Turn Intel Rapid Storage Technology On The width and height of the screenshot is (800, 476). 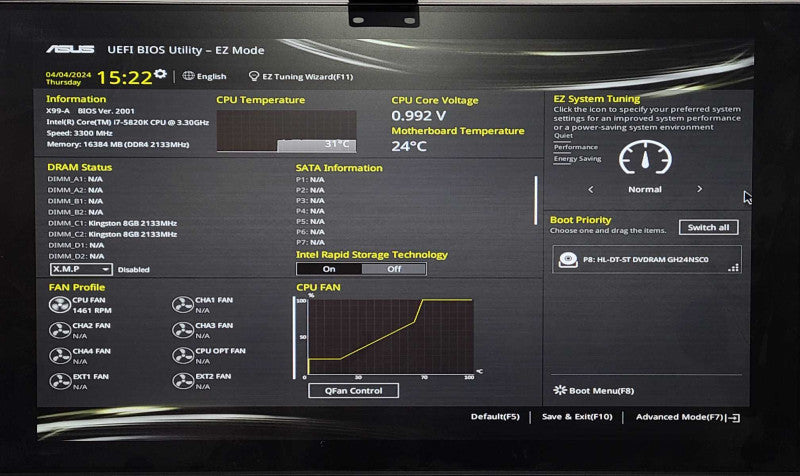click(x=329, y=269)
